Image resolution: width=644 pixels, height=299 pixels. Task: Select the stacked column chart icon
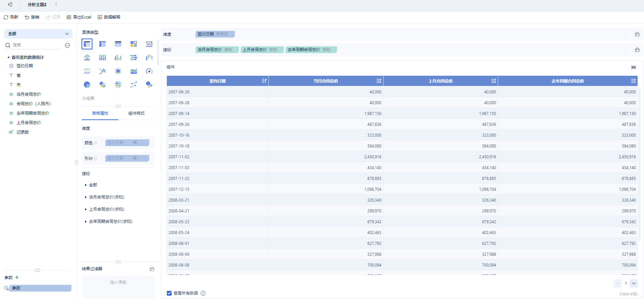point(103,57)
